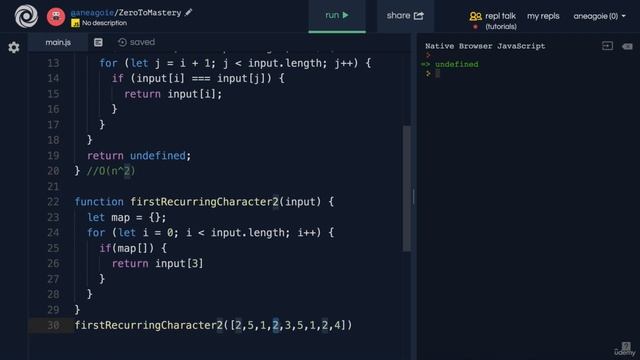Run the code with run button

click(337, 16)
